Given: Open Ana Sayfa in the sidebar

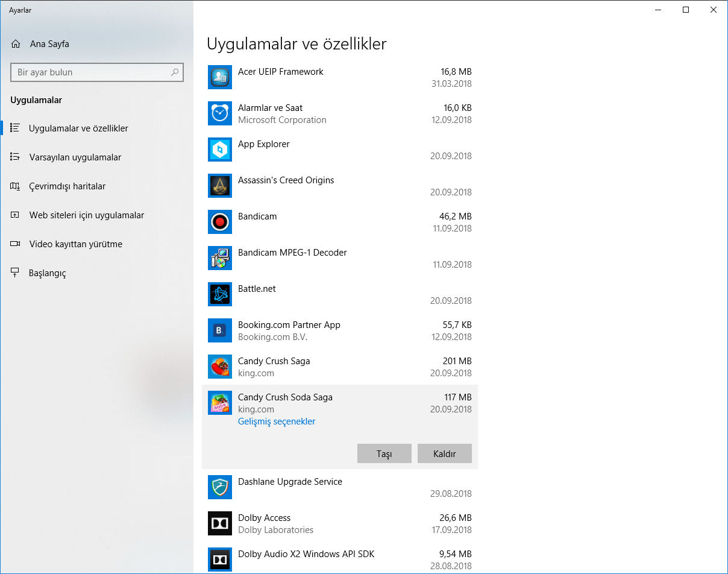Looking at the screenshot, I should point(96,44).
